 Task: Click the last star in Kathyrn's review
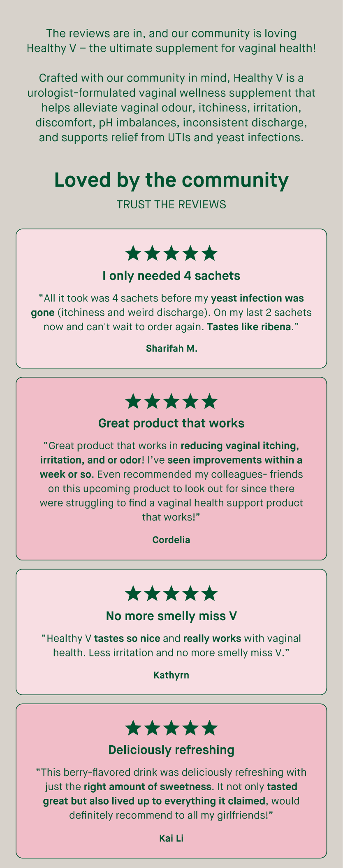[210, 593]
